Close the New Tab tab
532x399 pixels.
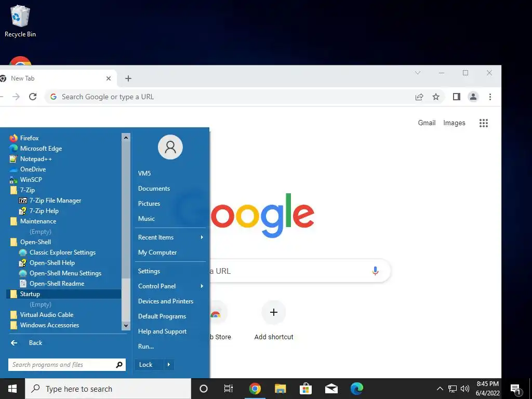108,78
